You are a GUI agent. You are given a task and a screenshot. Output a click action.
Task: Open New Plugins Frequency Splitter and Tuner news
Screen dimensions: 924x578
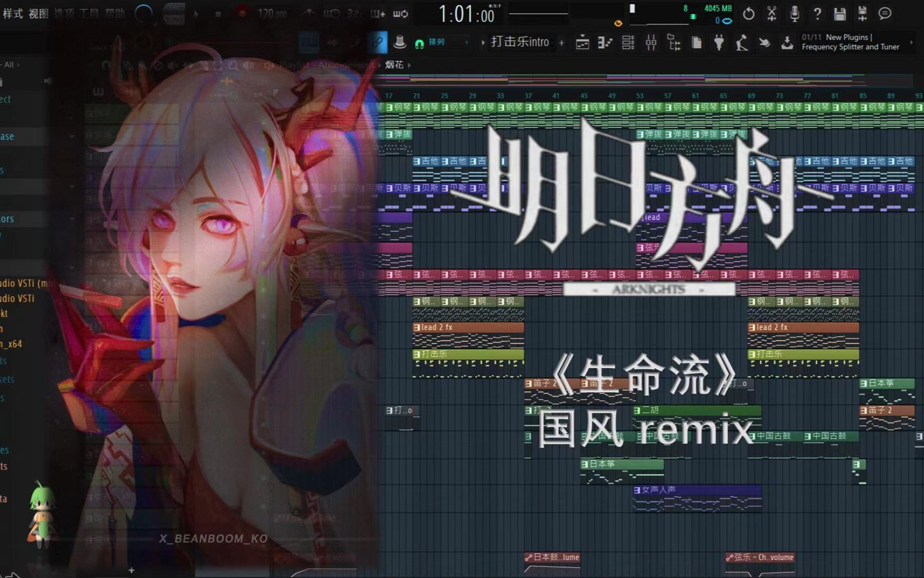pos(851,42)
